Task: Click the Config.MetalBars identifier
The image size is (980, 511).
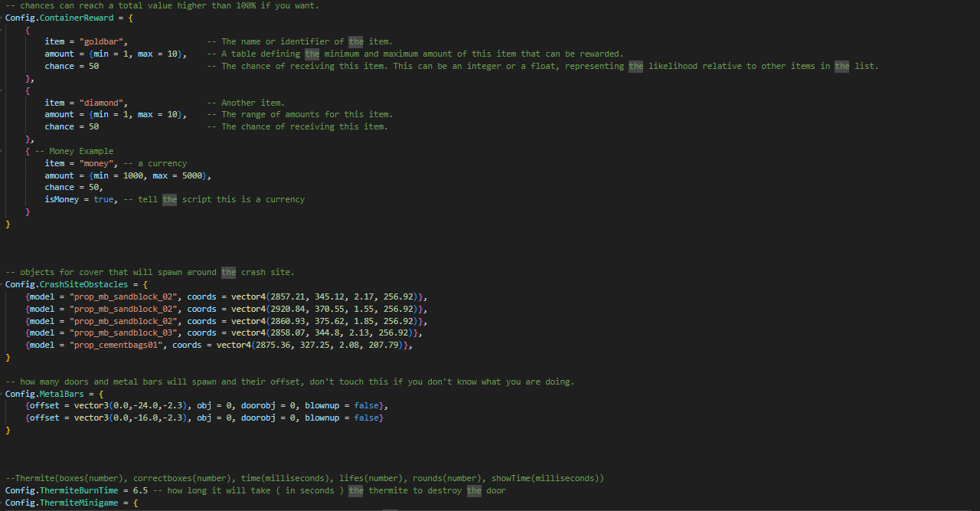Action: point(50,394)
